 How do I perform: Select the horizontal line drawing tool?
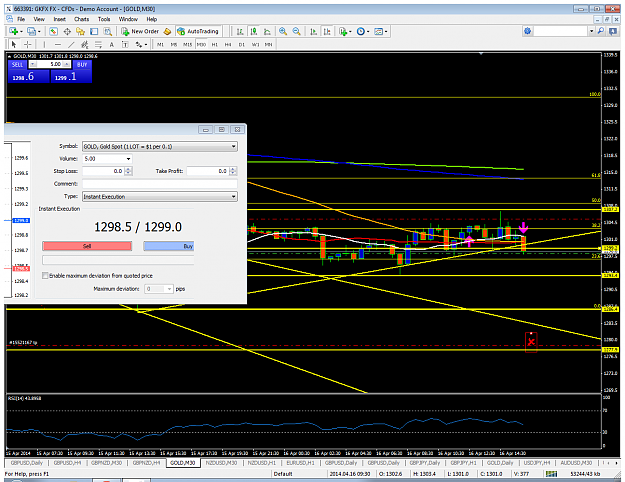[58, 44]
